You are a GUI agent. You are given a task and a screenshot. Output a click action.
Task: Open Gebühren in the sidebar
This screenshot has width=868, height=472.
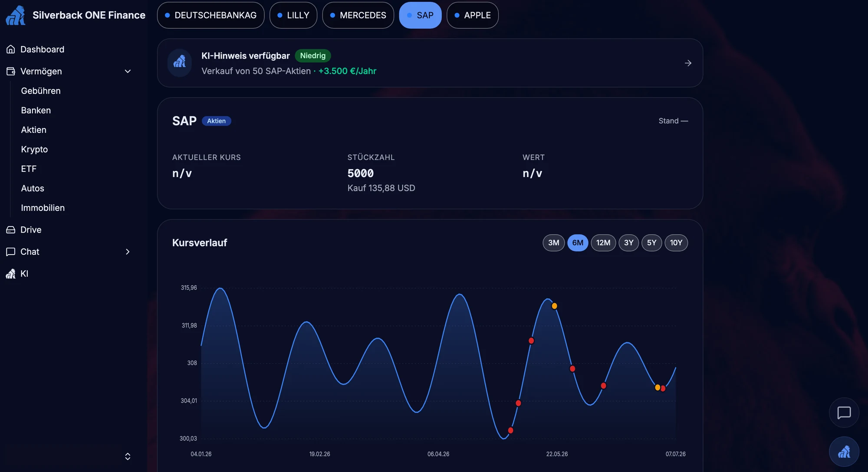click(x=41, y=91)
